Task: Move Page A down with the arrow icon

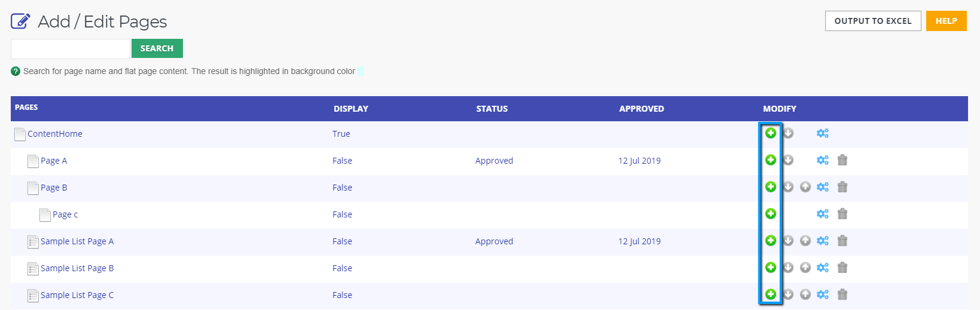Action: [788, 160]
